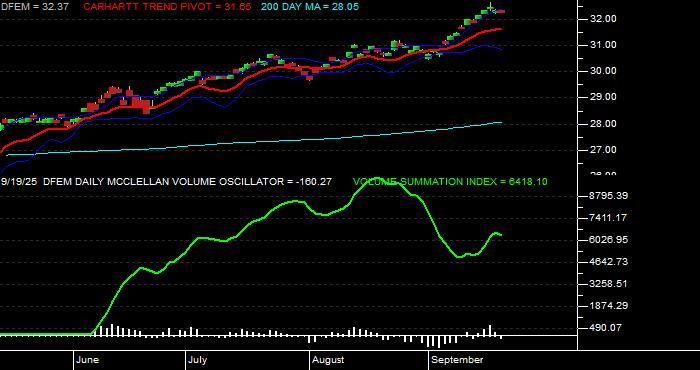Select the July month marker
Image resolution: width=700 pixels, height=370 pixels.
197,360
